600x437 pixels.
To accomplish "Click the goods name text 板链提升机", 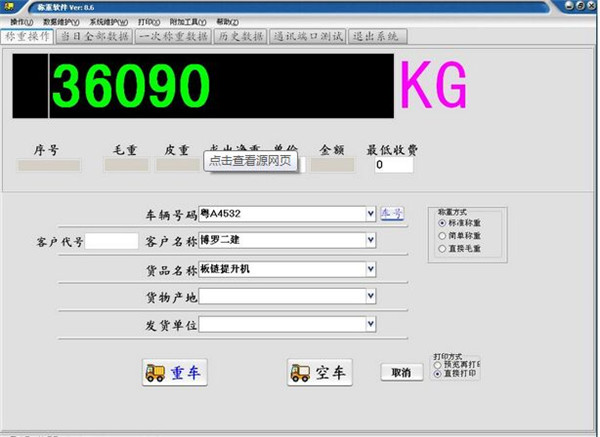I will coord(225,269).
